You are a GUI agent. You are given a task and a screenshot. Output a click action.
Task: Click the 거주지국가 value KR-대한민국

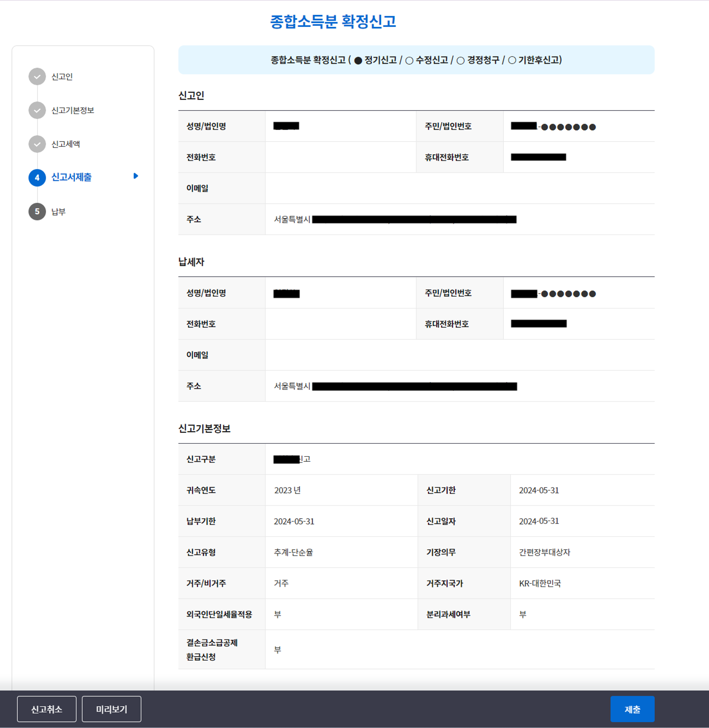pos(540,583)
